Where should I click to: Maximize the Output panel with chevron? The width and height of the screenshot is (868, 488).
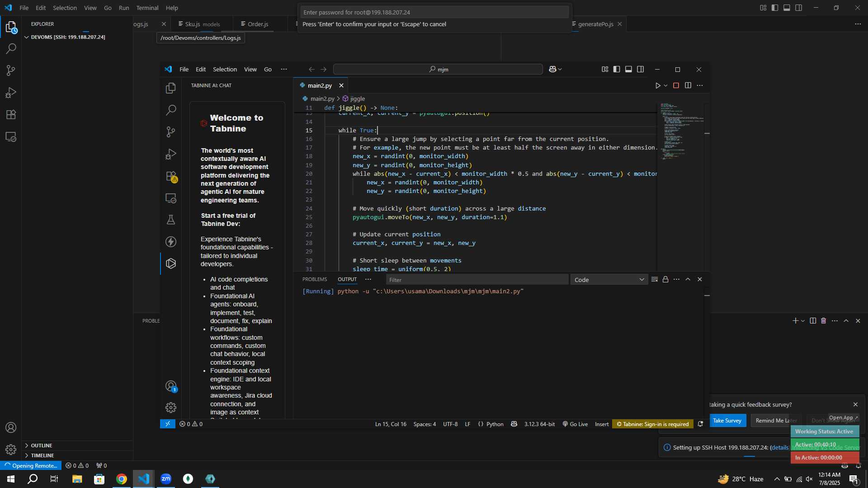[688, 279]
